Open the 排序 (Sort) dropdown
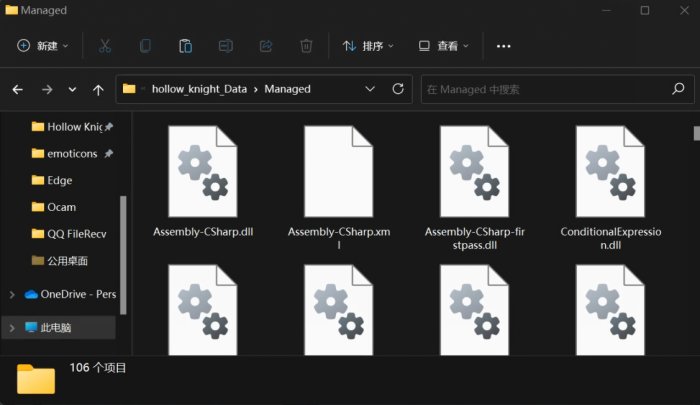Viewport: 700px width, 405px height. (368, 46)
